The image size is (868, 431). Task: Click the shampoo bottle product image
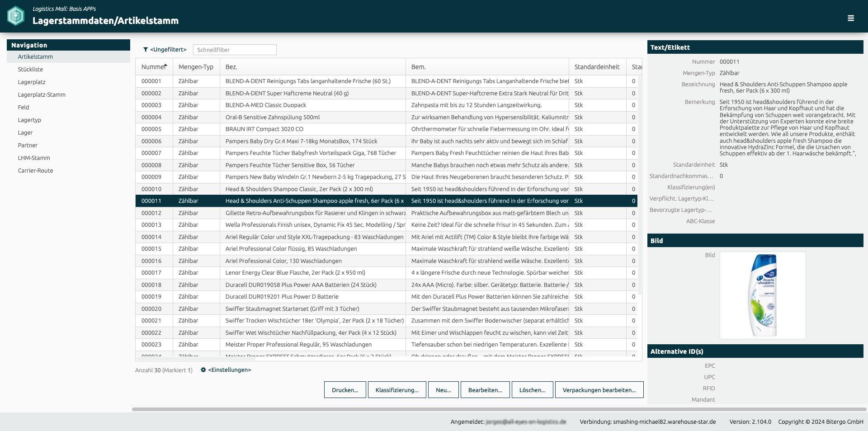tap(763, 295)
